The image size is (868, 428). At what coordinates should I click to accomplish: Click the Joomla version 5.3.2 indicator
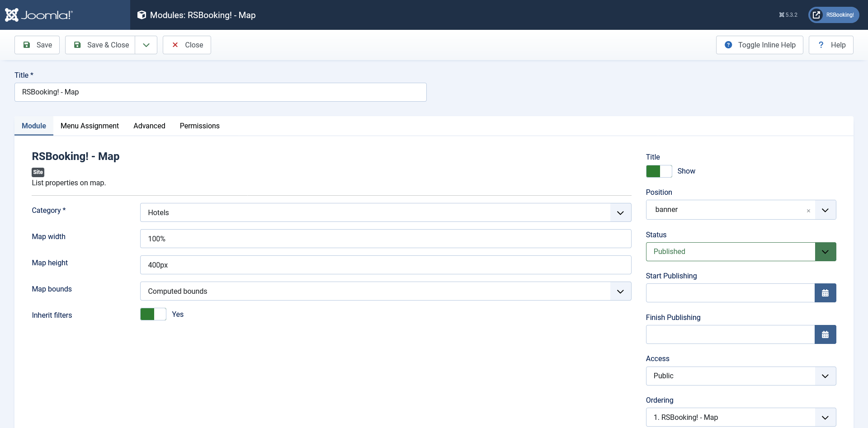pyautogui.click(x=788, y=15)
